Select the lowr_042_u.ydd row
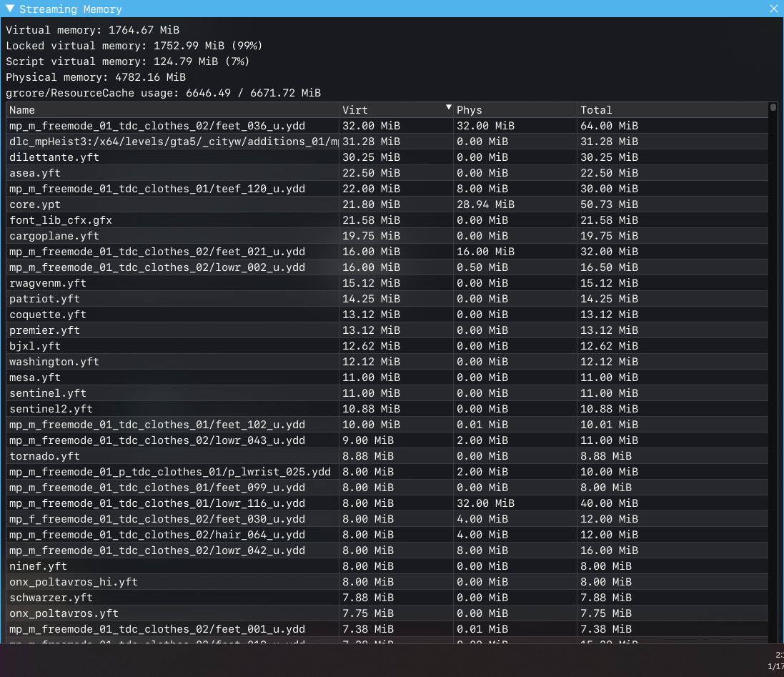This screenshot has height=677, width=784. pos(387,550)
